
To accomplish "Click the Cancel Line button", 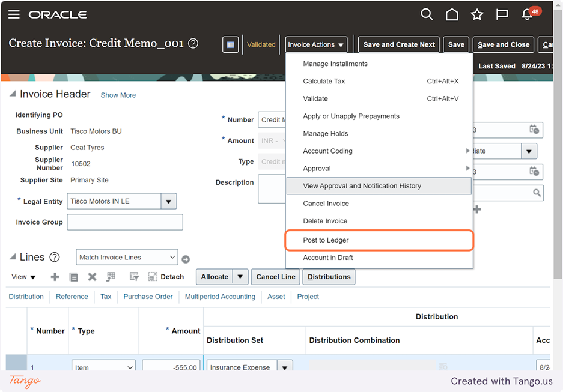I will 275,277.
